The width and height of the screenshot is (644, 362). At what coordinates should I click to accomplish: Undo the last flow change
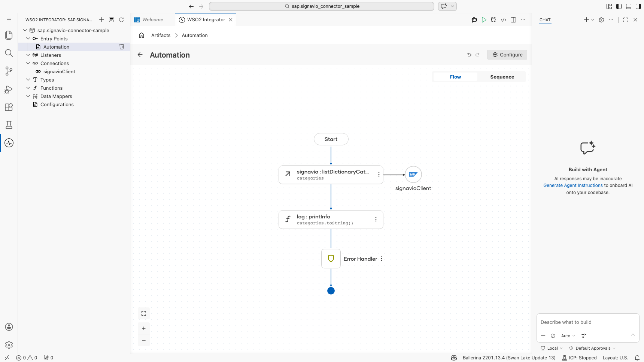click(x=469, y=55)
